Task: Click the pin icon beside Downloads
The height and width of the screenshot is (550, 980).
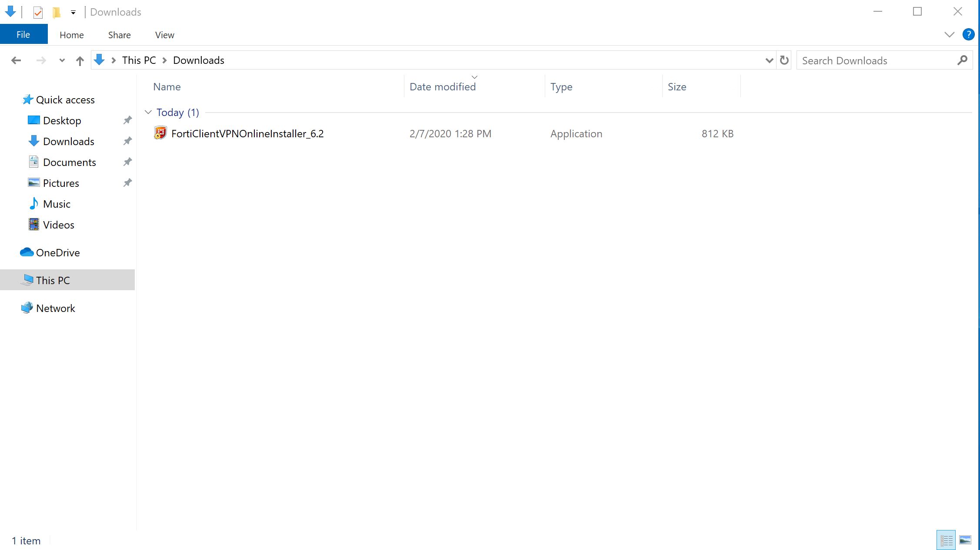Action: [127, 141]
